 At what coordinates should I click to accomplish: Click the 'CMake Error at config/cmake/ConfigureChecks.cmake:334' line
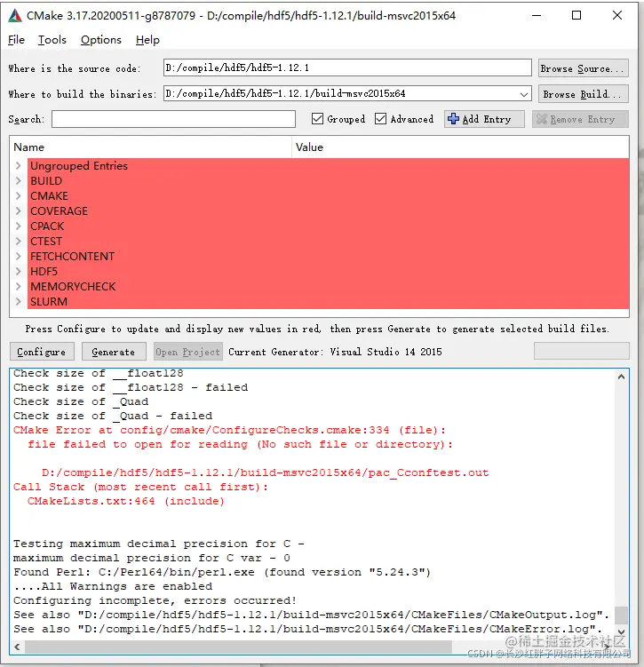229,430
